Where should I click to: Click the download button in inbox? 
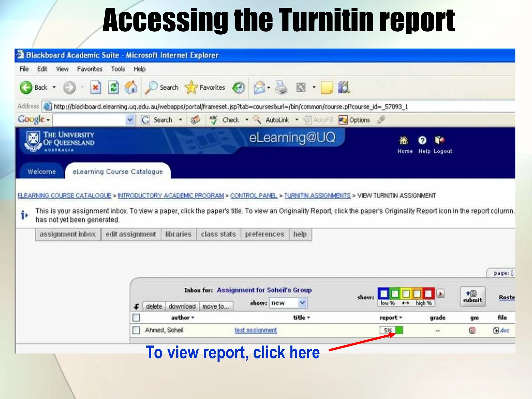(182, 306)
